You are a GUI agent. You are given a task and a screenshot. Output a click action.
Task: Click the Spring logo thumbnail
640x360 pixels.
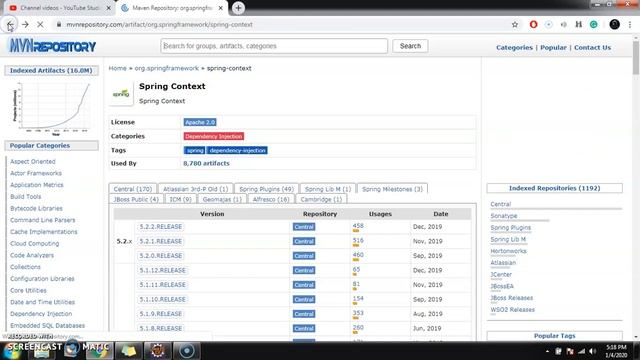coord(121,93)
